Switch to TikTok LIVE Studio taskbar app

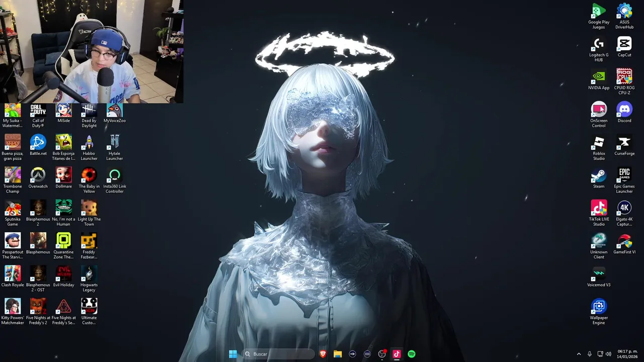pyautogui.click(x=396, y=354)
